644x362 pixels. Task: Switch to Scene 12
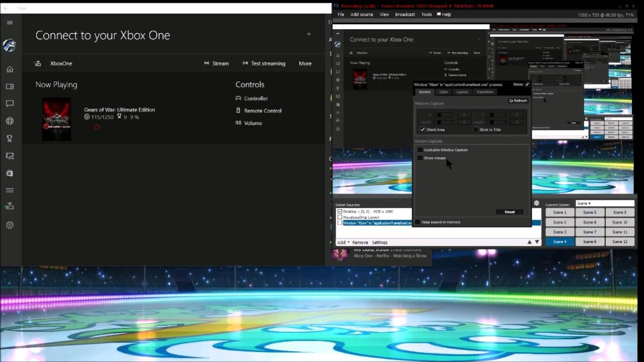[x=619, y=242]
